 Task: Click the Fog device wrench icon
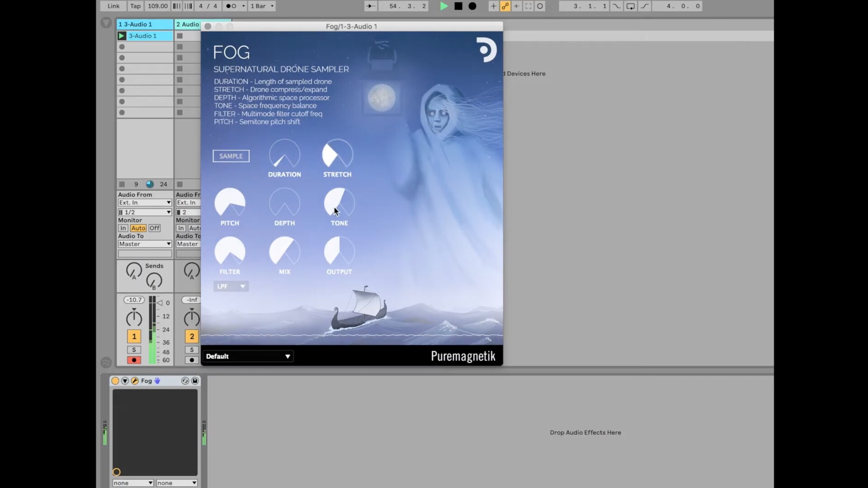(135, 381)
